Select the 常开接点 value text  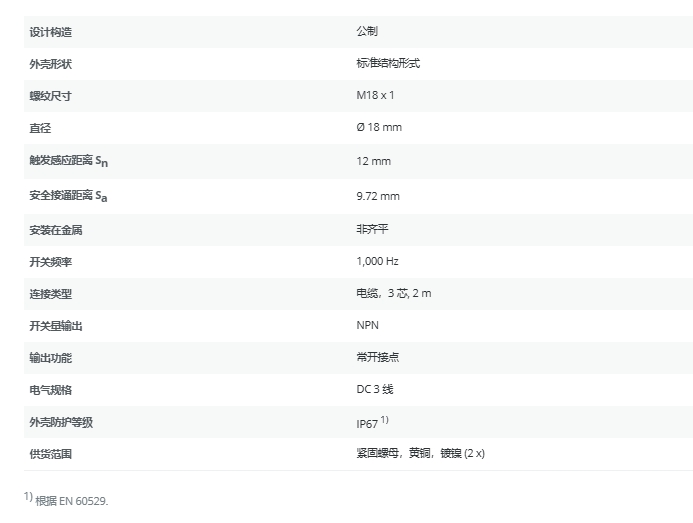click(x=377, y=357)
